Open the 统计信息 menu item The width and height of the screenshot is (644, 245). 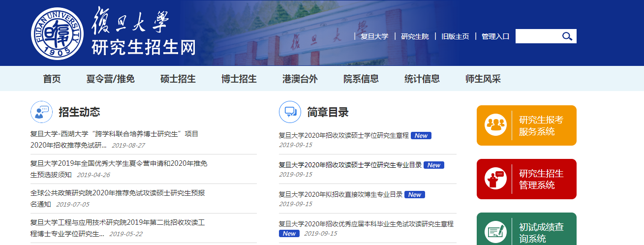pos(422,79)
